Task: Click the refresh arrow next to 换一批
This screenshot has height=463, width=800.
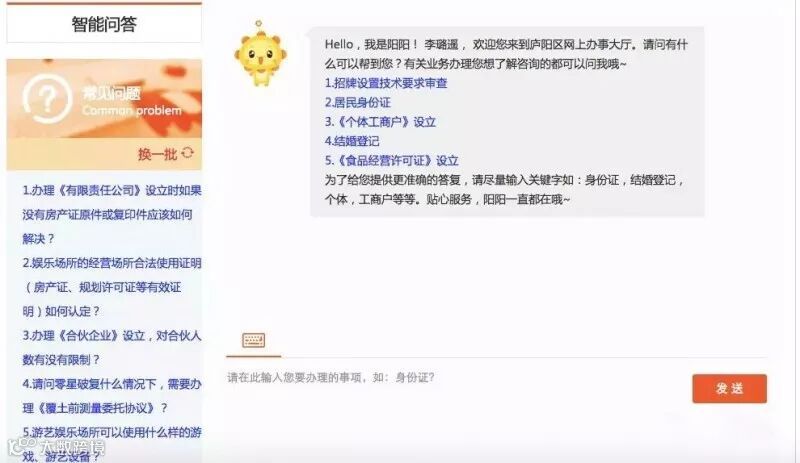Action: pos(188,153)
